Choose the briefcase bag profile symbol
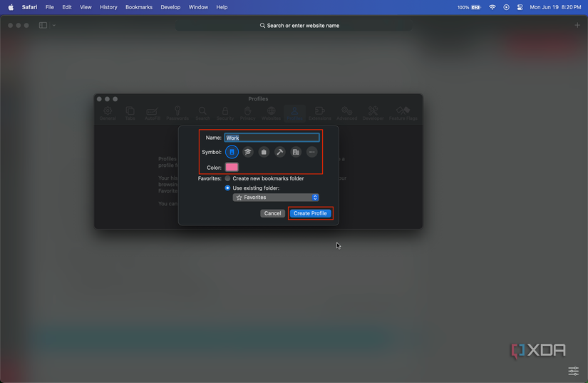This screenshot has height=383, width=588. pyautogui.click(x=264, y=152)
